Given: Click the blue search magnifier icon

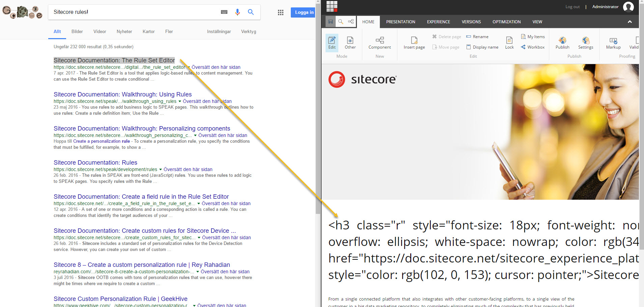Looking at the screenshot, I should point(251,12).
